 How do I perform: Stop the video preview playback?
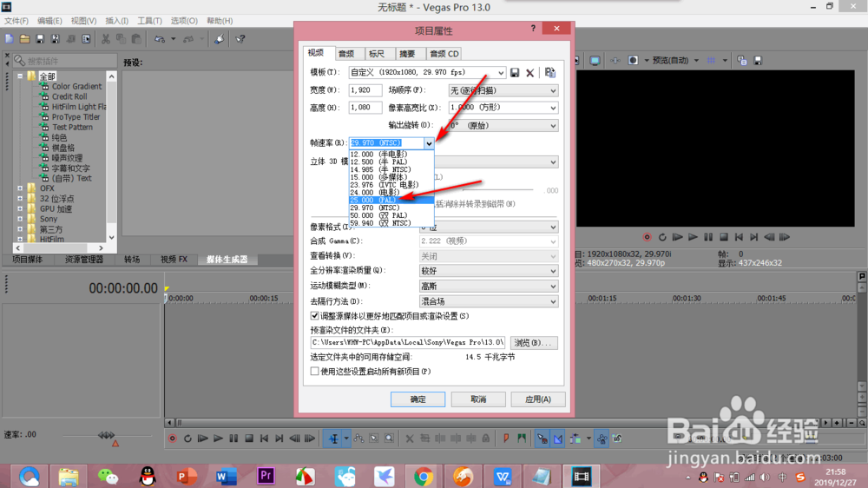tap(724, 237)
